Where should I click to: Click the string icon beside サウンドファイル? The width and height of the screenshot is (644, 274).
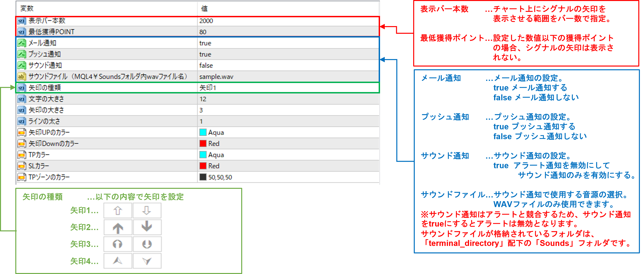click(22, 77)
